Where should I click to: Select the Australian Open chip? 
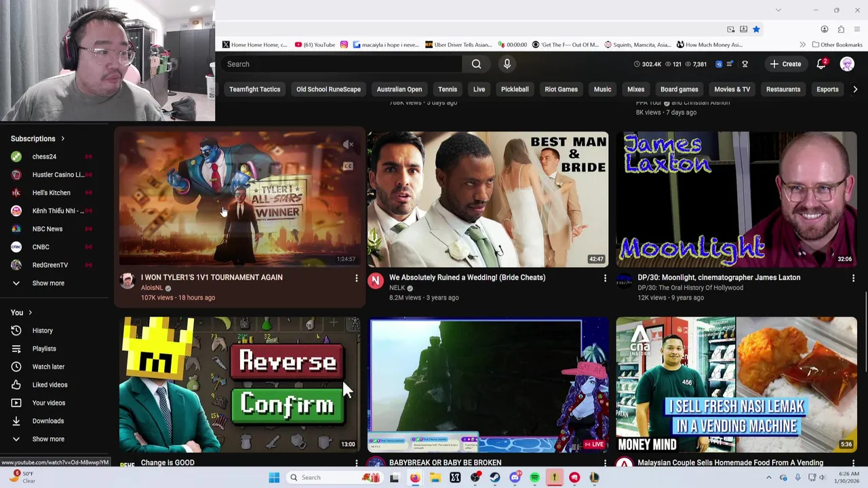point(399,89)
